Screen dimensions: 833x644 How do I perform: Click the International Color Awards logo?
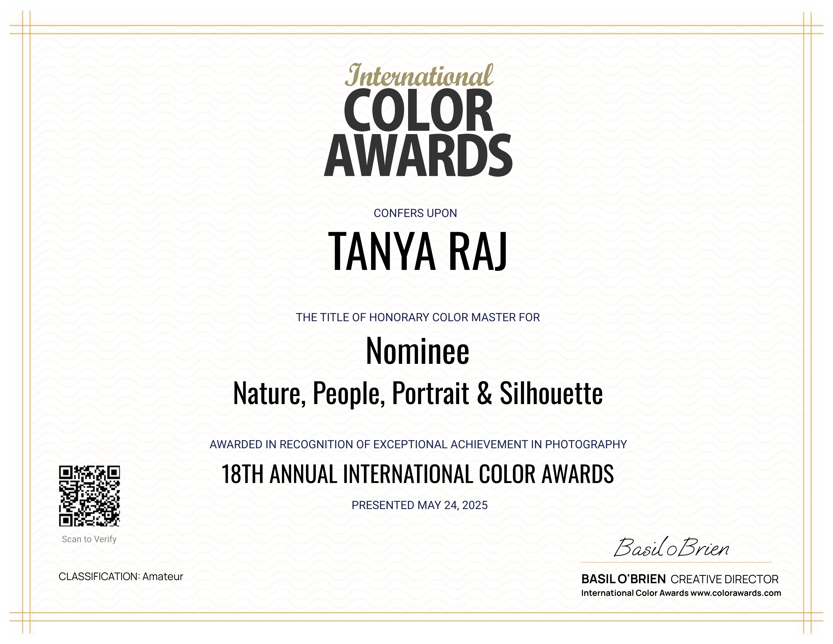click(x=418, y=120)
